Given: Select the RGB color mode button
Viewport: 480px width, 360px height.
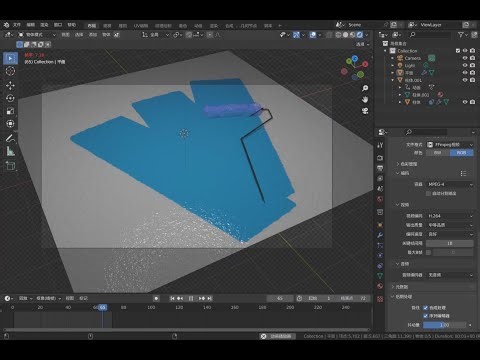Looking at the screenshot, I should [x=462, y=153].
